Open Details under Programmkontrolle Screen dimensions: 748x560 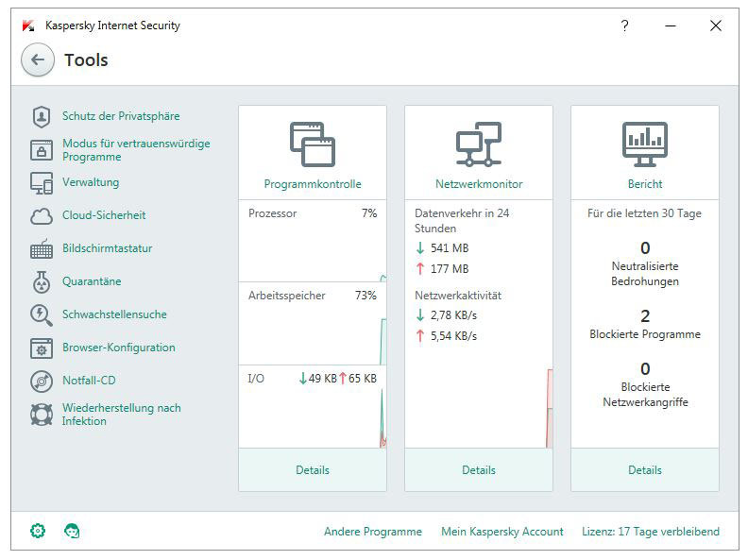coord(313,470)
